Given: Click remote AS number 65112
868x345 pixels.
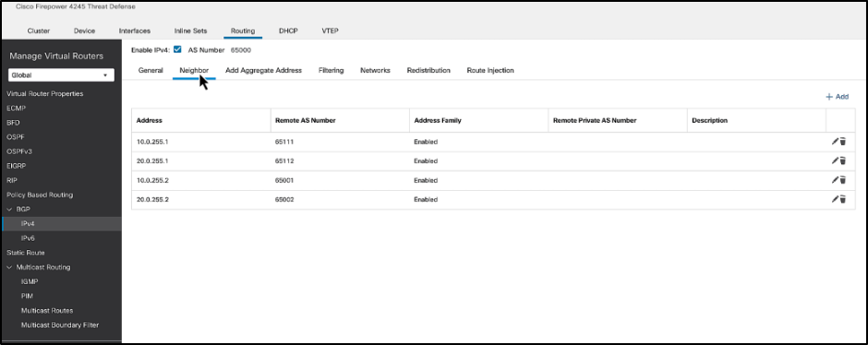Looking at the screenshot, I should click(x=283, y=161).
